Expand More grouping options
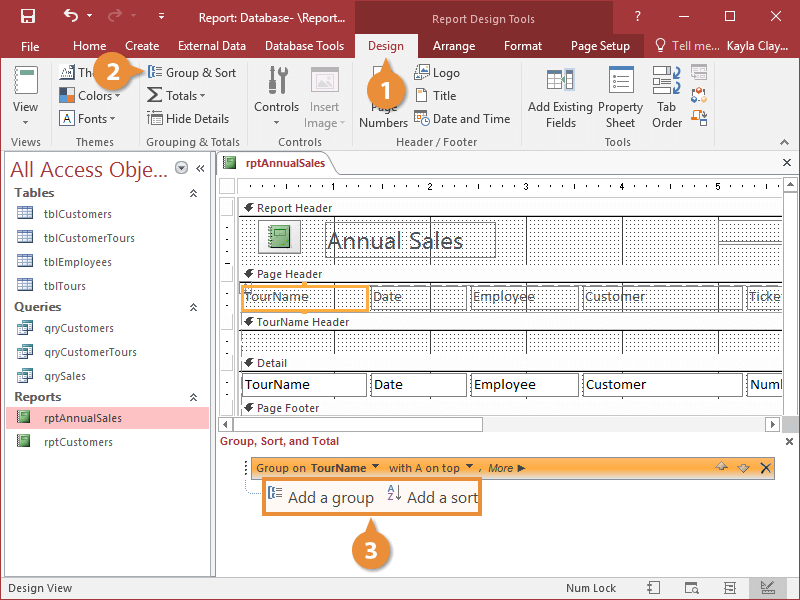 point(506,468)
